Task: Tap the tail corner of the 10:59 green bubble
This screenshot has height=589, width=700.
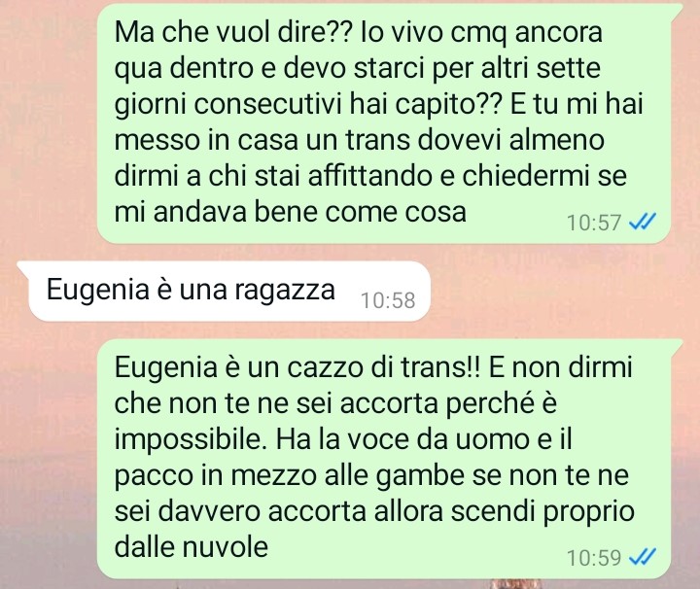Action: point(677,344)
